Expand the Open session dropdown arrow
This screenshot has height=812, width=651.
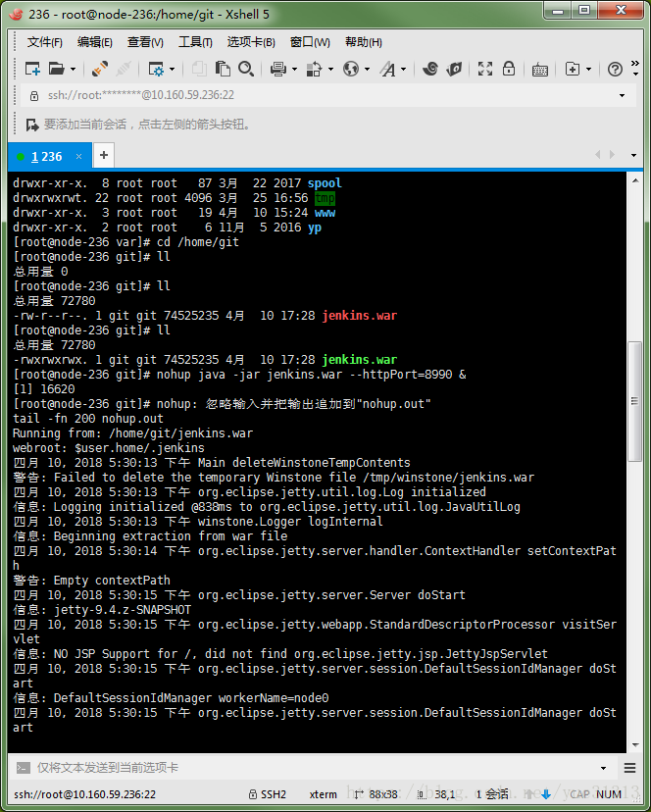(73, 69)
